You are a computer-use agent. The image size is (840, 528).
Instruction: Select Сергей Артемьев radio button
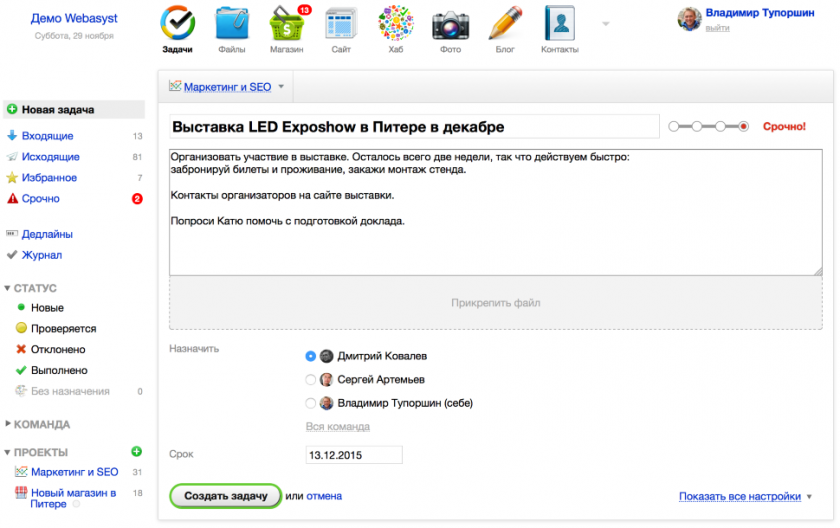click(x=311, y=380)
